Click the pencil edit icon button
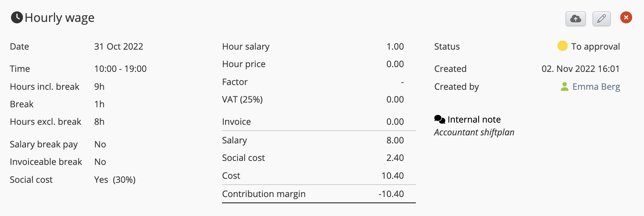This screenshot has width=644, height=216. [601, 19]
